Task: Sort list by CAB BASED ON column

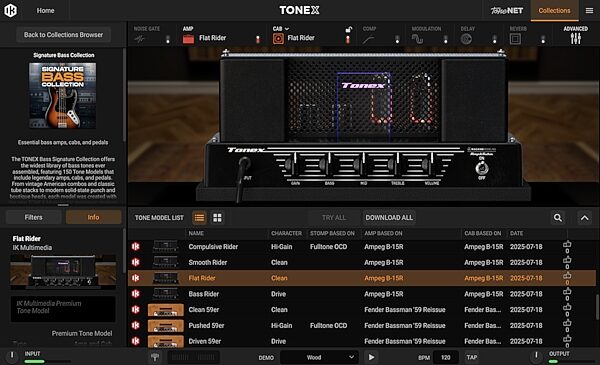Action: pyautogui.click(x=483, y=233)
